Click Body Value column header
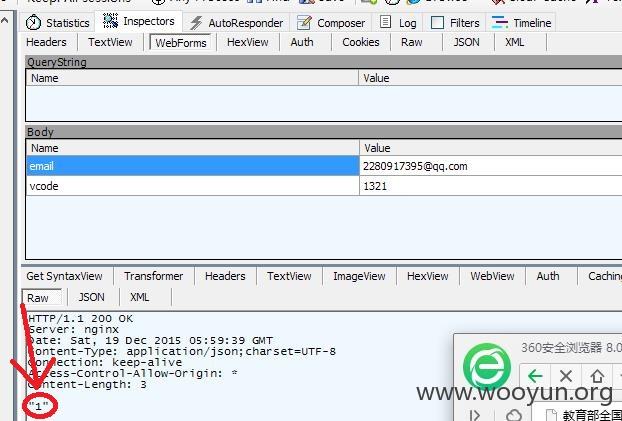622x421 pixels. click(x=491, y=148)
